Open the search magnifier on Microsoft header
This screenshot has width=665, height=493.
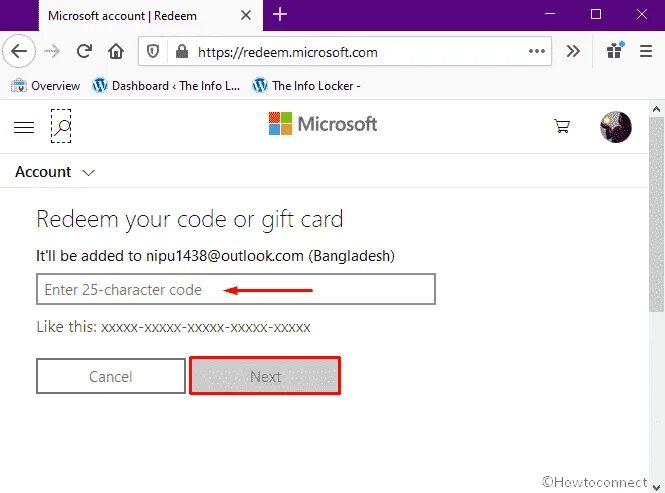tap(61, 126)
